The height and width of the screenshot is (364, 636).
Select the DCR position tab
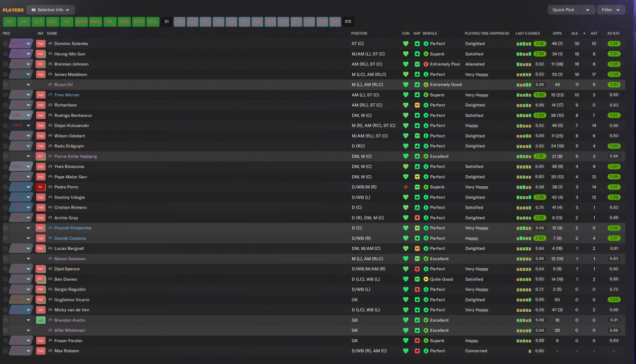point(38,21)
